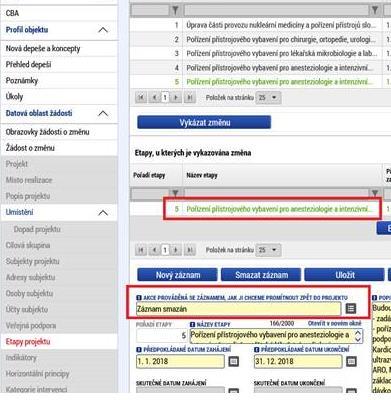The width and height of the screenshot is (391, 400).
Task: Go to next page in the top table pager
Action: pos(176,98)
